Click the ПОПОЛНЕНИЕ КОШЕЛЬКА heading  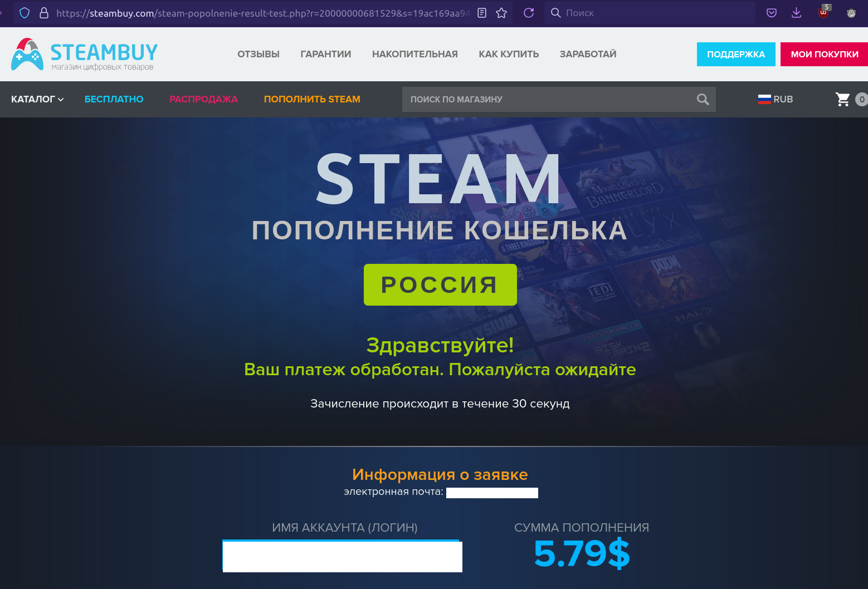[440, 230]
